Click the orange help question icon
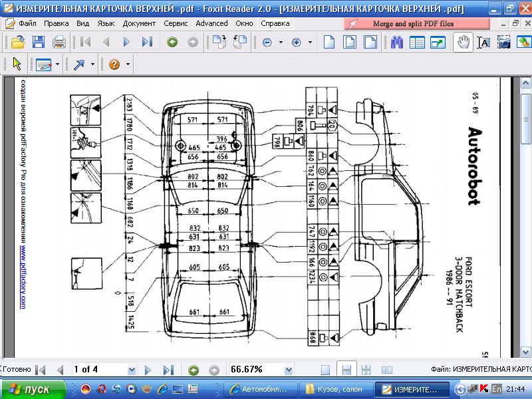This screenshot has width=532, height=399. coord(114,64)
